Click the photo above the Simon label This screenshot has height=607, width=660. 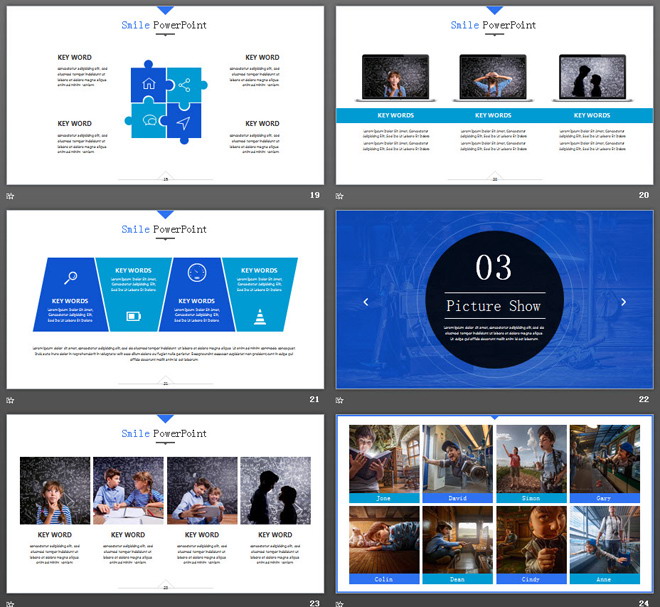(531, 459)
